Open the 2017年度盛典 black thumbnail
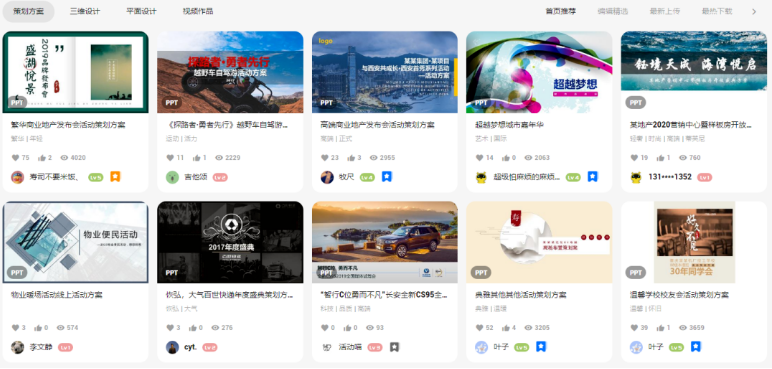The width and height of the screenshot is (772, 369). click(230, 242)
